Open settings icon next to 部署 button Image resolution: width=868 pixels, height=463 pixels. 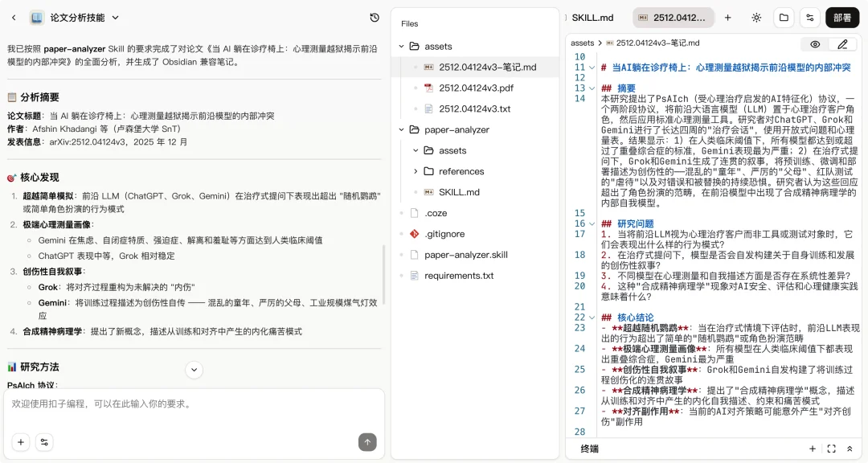810,17
